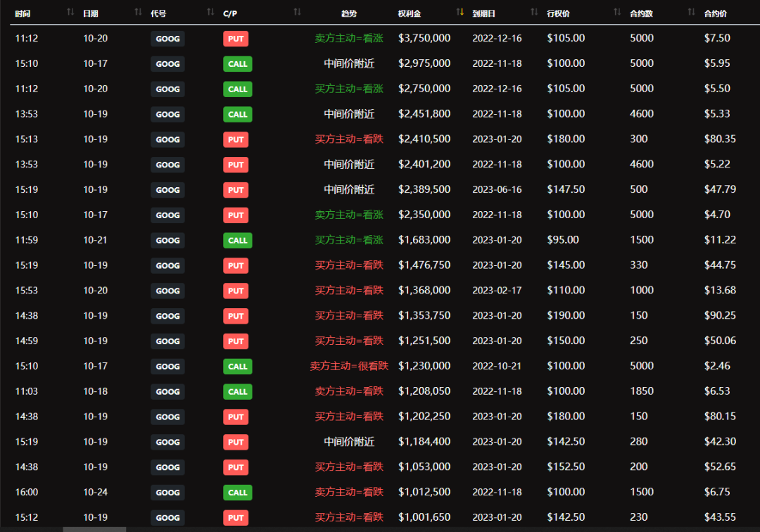Click the PUT badge in the $2,401,200 row
This screenshot has width=760, height=532.
point(236,165)
